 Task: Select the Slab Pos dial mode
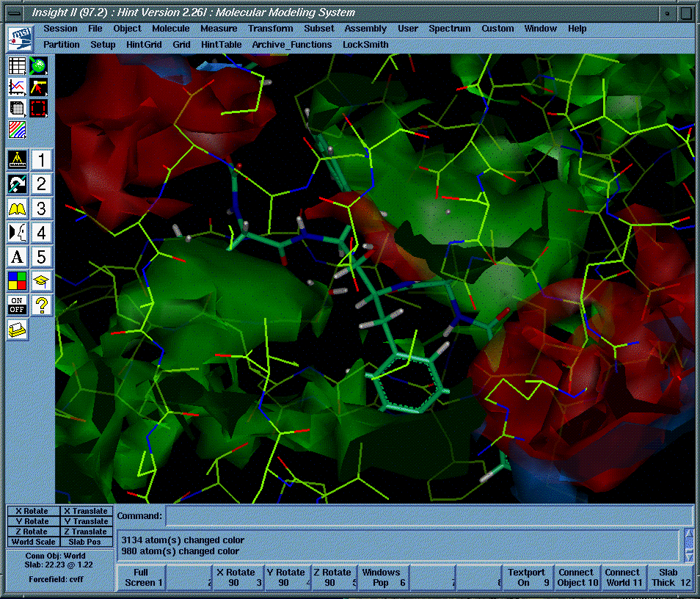point(86,542)
